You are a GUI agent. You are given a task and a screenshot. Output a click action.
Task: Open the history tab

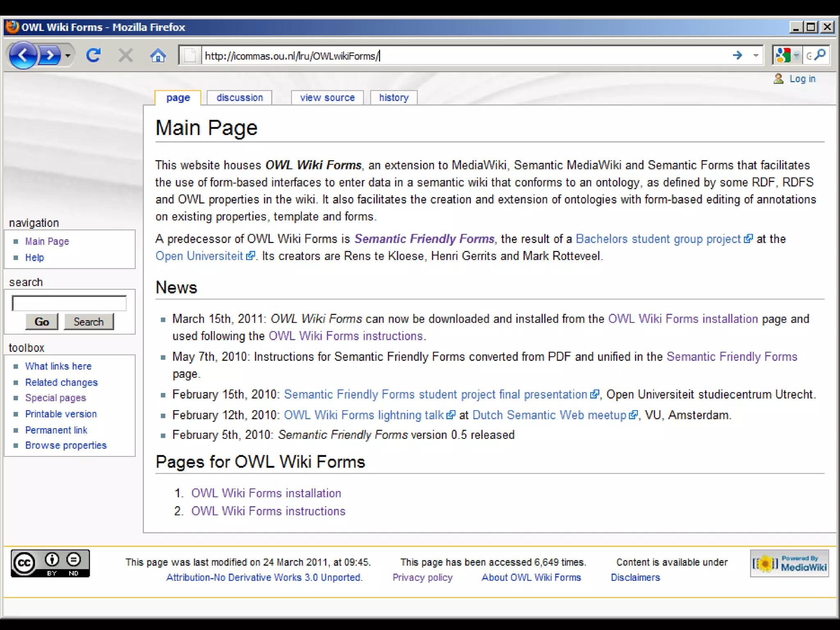[x=393, y=98]
